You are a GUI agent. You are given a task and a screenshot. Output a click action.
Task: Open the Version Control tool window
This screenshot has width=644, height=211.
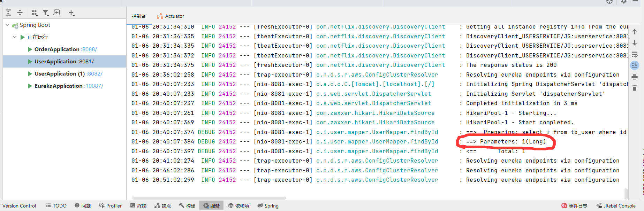19,206
